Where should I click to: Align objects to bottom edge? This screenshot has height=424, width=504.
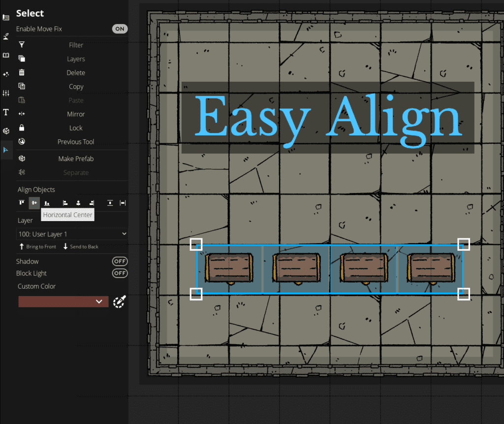click(47, 203)
